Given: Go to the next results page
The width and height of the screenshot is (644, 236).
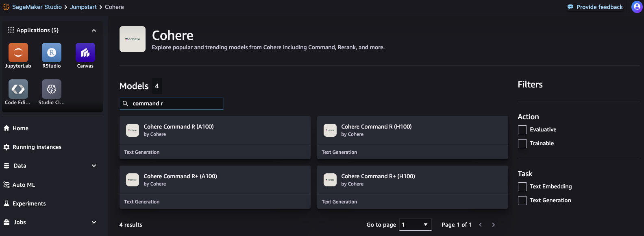Looking at the screenshot, I should [x=494, y=225].
